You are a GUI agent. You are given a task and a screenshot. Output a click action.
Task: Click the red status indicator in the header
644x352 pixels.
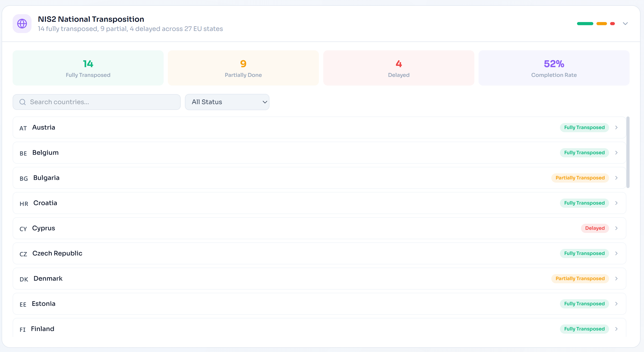coord(613,24)
